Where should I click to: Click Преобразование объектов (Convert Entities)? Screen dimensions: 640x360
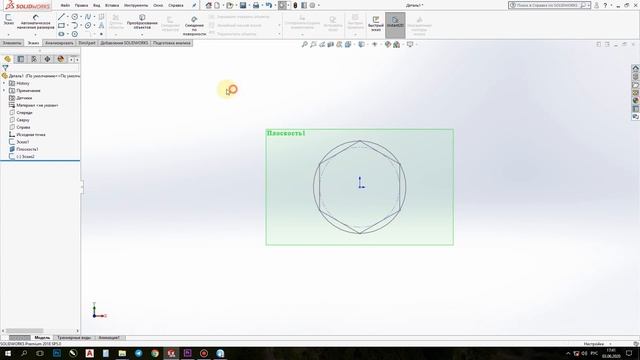(x=142, y=21)
